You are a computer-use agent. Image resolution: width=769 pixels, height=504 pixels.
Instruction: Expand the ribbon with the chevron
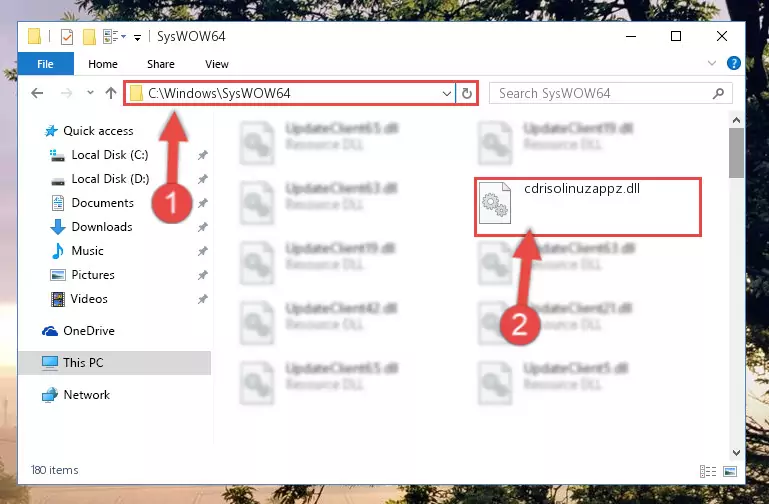pyautogui.click(x=712, y=63)
